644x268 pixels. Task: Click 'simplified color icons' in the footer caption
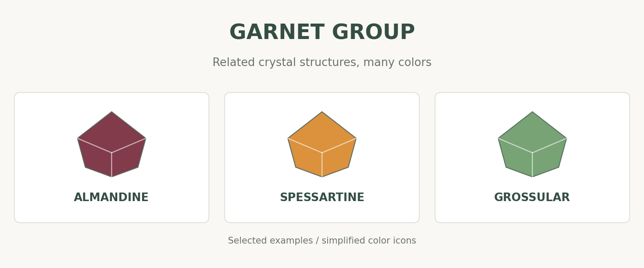click(369, 241)
